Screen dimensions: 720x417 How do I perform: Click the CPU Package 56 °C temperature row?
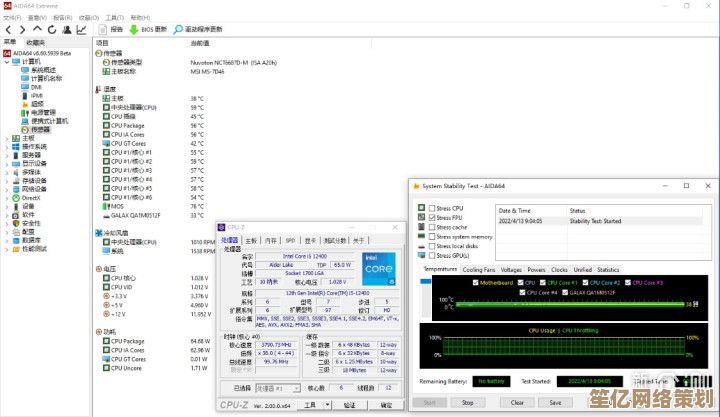coord(153,125)
